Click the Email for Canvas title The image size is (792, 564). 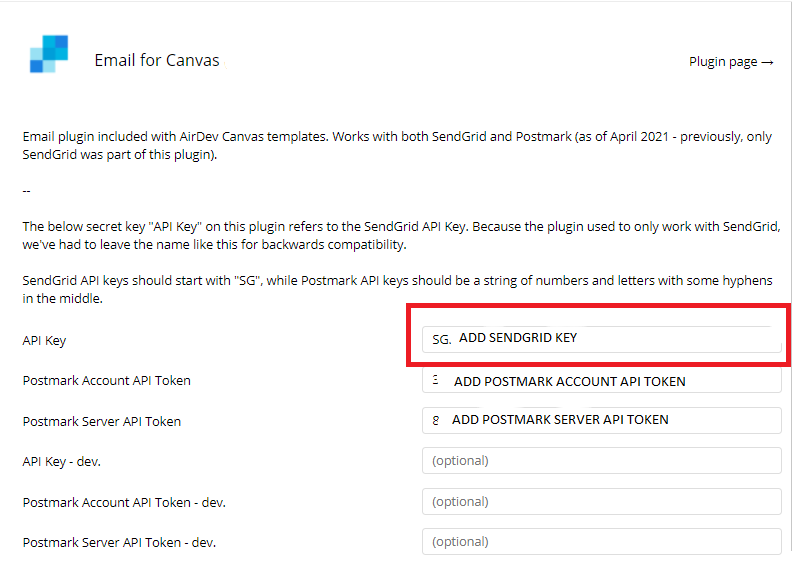[x=157, y=60]
